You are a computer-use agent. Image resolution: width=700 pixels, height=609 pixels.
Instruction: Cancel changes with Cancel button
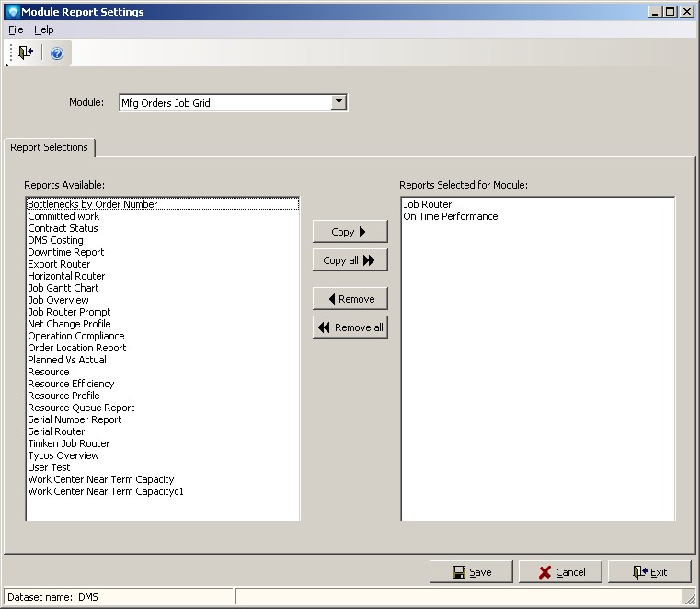(560, 572)
